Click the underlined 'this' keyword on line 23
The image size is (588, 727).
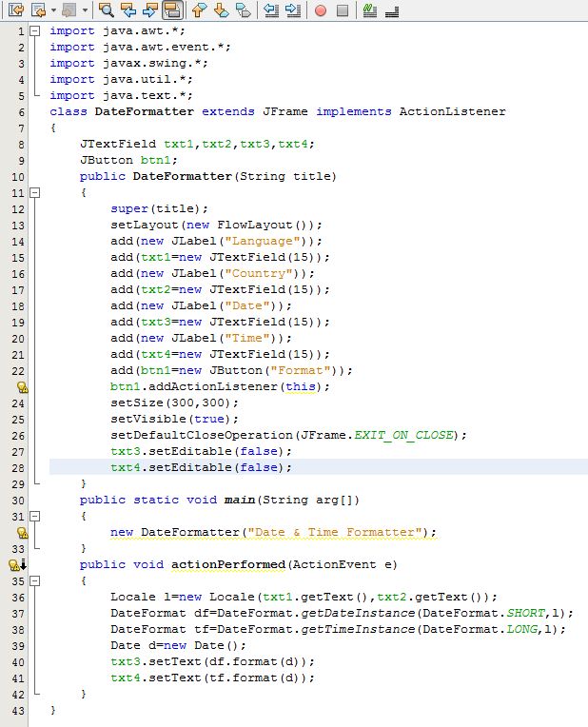(301, 386)
